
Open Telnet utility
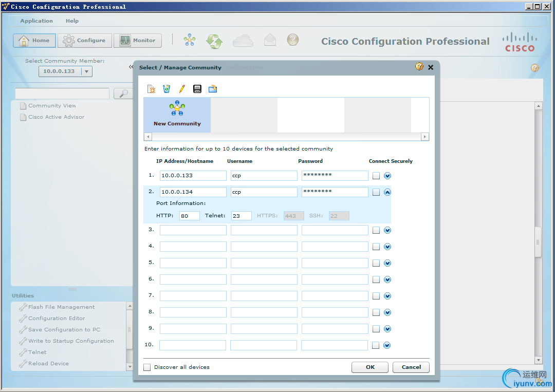pos(33,352)
